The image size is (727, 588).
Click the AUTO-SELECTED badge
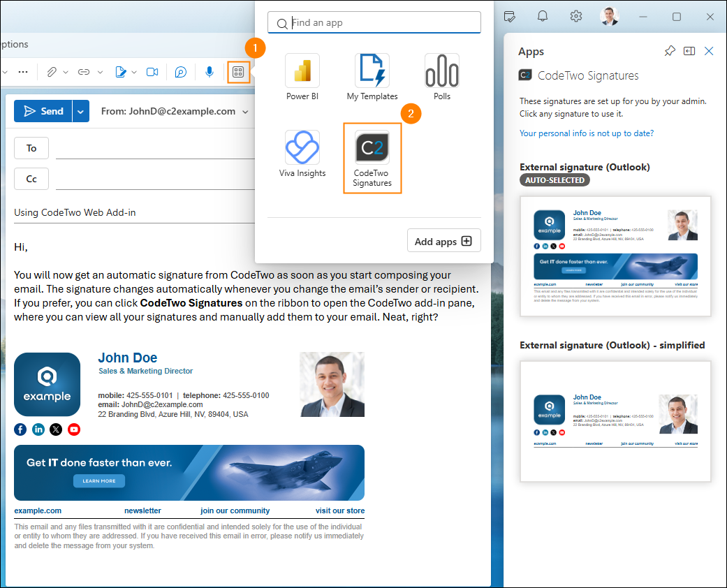coord(555,180)
